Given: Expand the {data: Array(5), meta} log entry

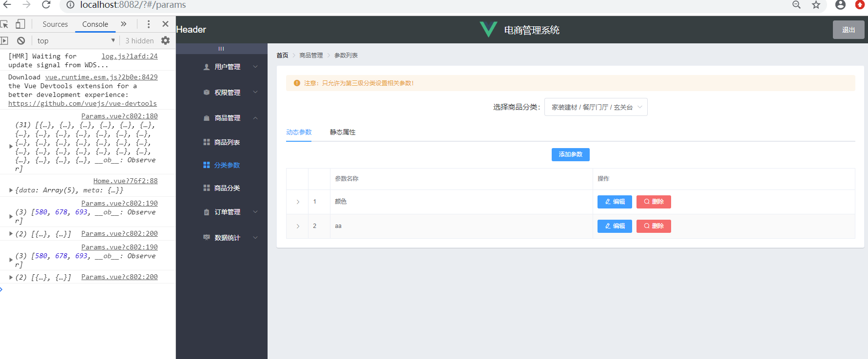Looking at the screenshot, I should point(11,190).
